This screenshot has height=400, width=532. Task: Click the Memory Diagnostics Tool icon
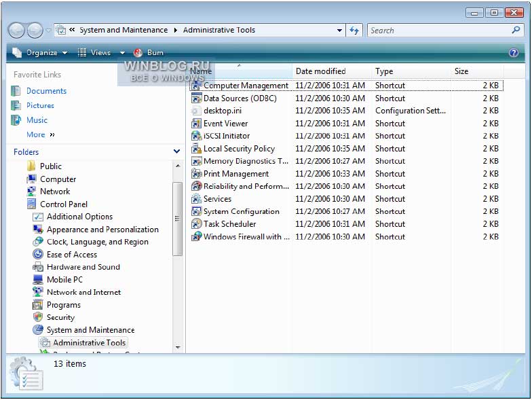pyautogui.click(x=196, y=161)
